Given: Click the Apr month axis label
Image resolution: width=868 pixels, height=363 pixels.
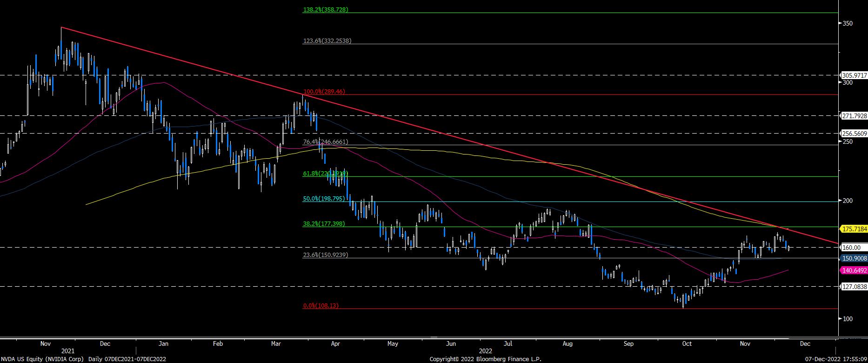Looking at the screenshot, I should pos(335,344).
